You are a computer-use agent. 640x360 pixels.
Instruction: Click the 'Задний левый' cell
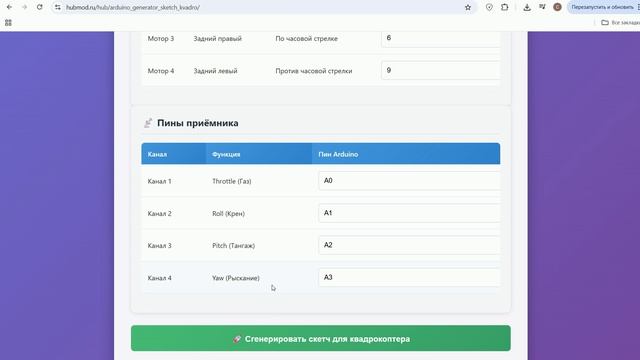point(216,71)
